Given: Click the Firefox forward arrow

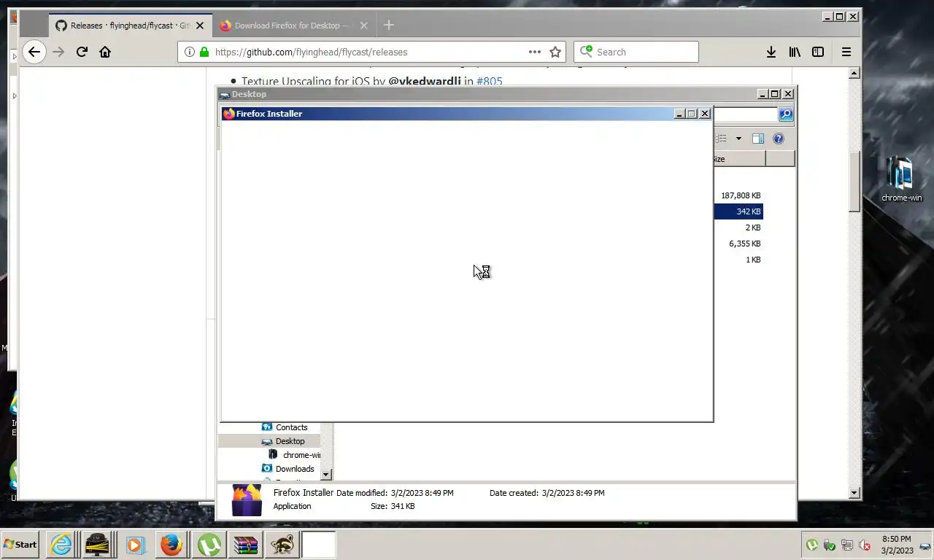Looking at the screenshot, I should coord(58,52).
